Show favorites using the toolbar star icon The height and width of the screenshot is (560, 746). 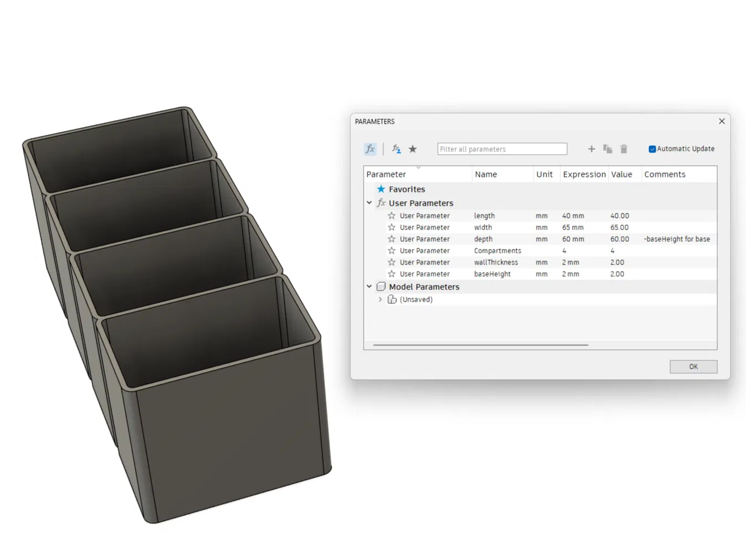(x=413, y=149)
